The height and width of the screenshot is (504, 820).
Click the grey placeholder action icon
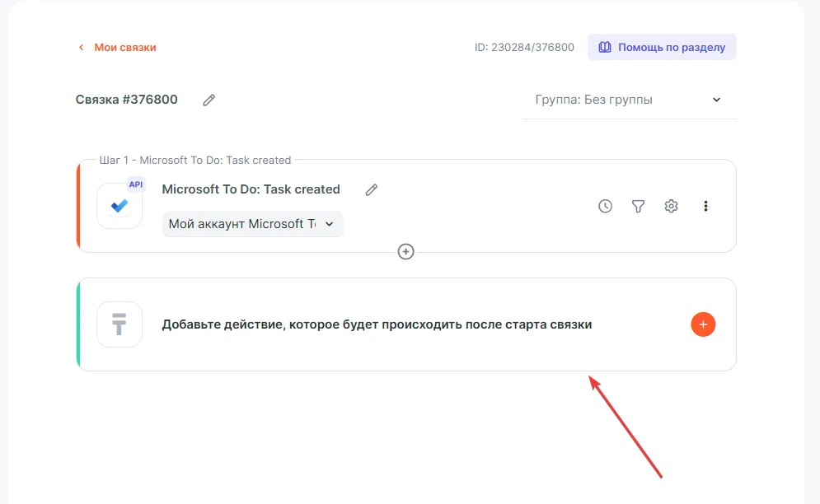pos(119,324)
